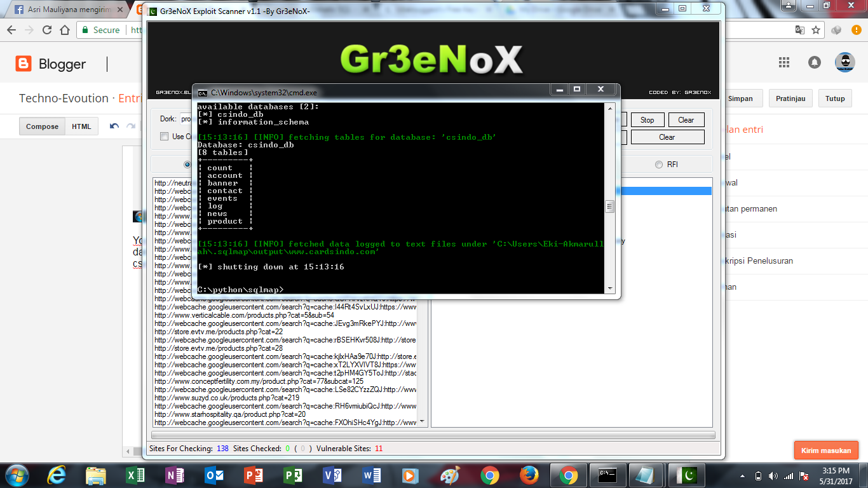Enable the Use Custom checkbox in Gr3eNoX
The height and width of the screenshot is (488, 868).
point(163,137)
